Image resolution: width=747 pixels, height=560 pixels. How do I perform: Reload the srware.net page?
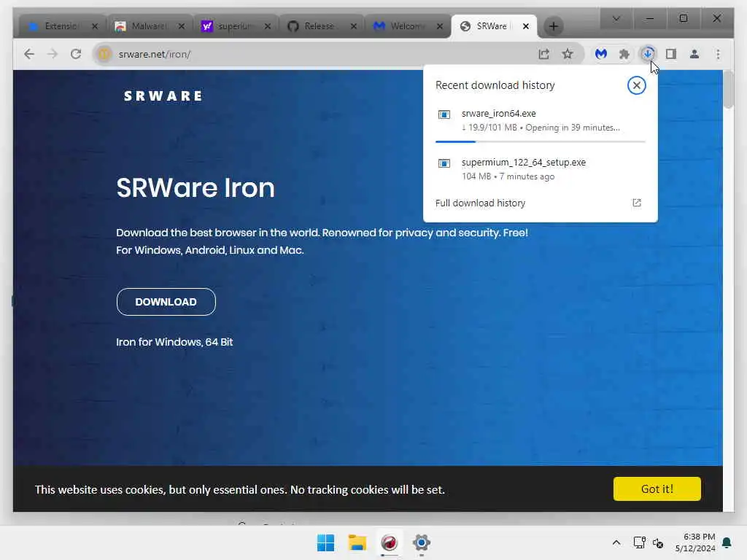pyautogui.click(x=76, y=54)
